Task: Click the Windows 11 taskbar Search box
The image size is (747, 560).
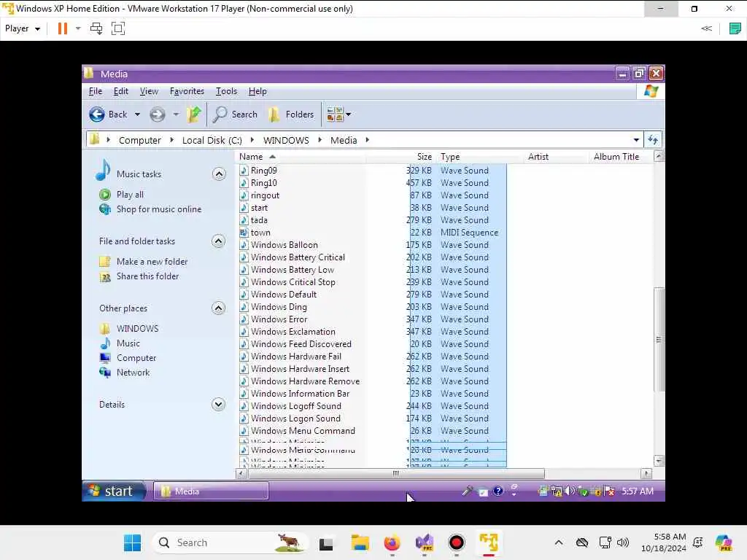Action: pyautogui.click(x=231, y=542)
